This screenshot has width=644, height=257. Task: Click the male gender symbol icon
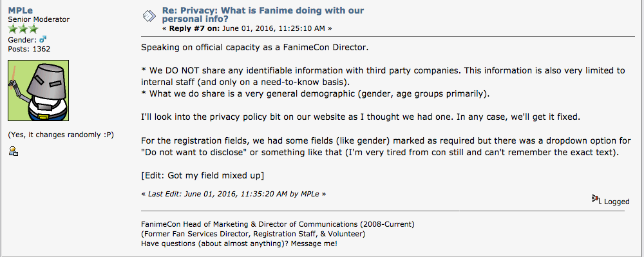43,40
